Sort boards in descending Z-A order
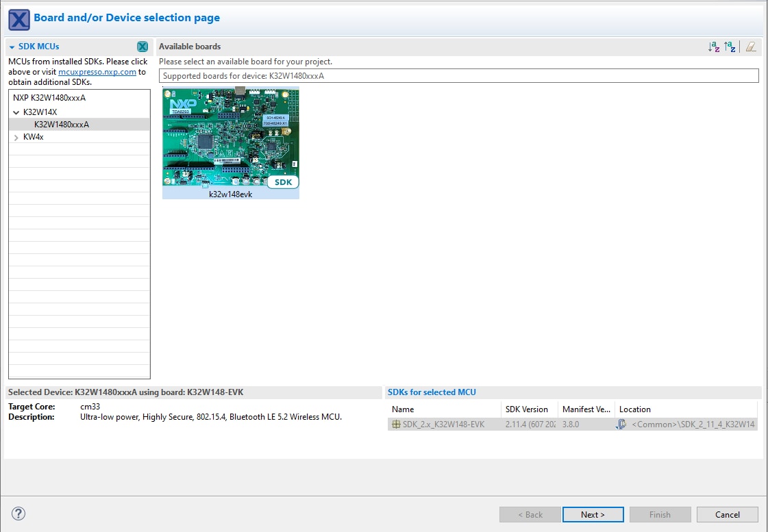 (730, 47)
